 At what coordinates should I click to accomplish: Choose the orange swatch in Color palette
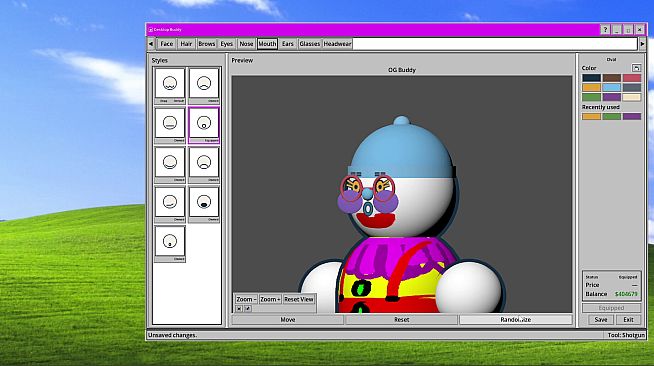coord(591,88)
